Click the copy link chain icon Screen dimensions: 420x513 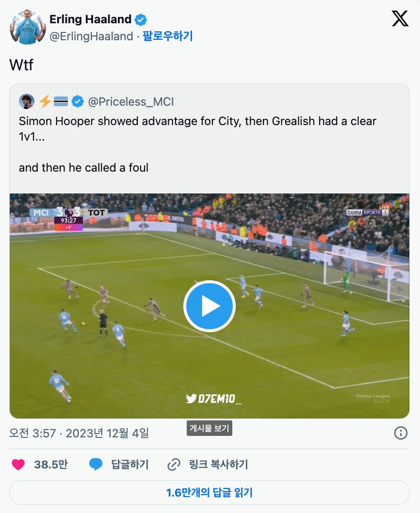(x=174, y=465)
